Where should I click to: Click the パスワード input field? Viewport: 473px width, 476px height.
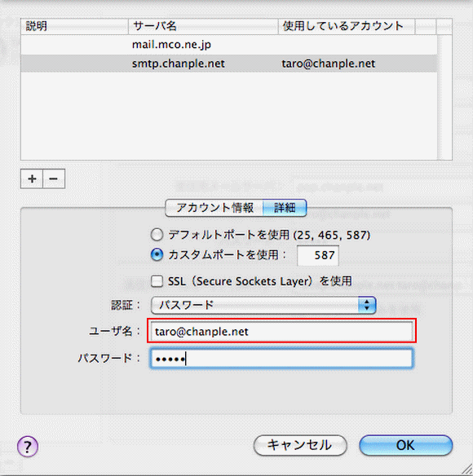click(x=281, y=359)
